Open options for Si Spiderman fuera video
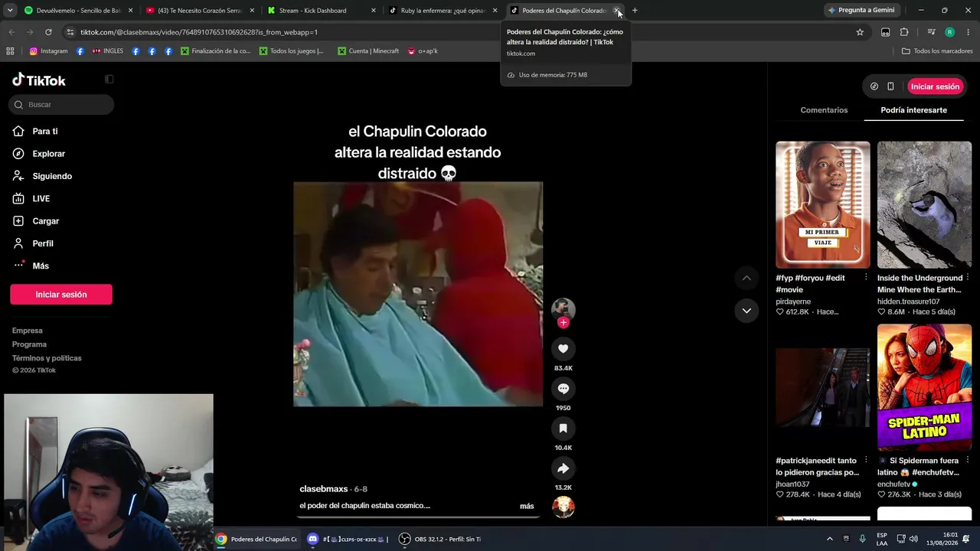The image size is (980, 551). coord(968,461)
